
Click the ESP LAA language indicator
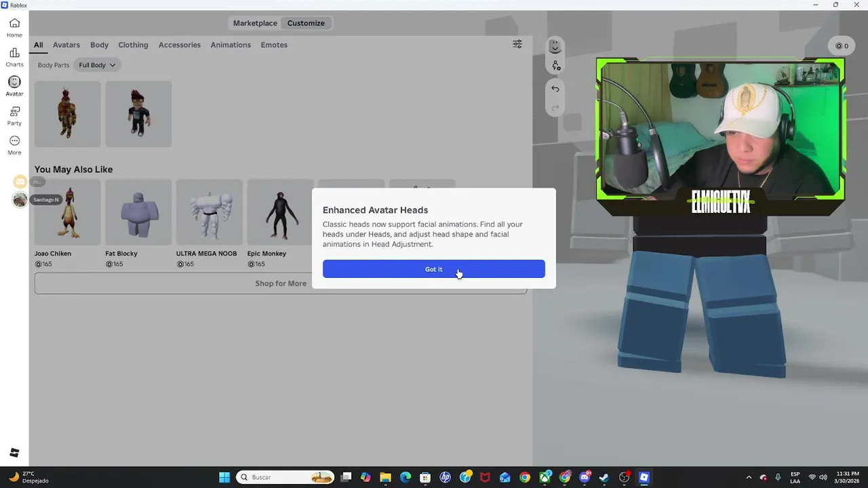point(795,477)
